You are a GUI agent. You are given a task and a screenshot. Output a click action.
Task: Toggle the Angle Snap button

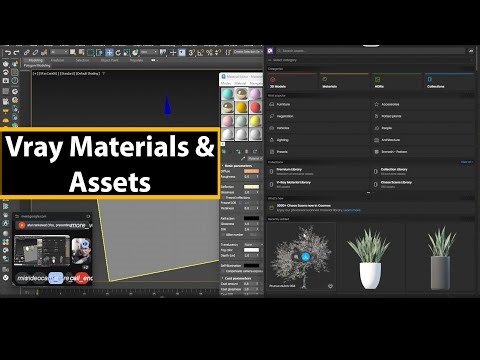[201, 52]
